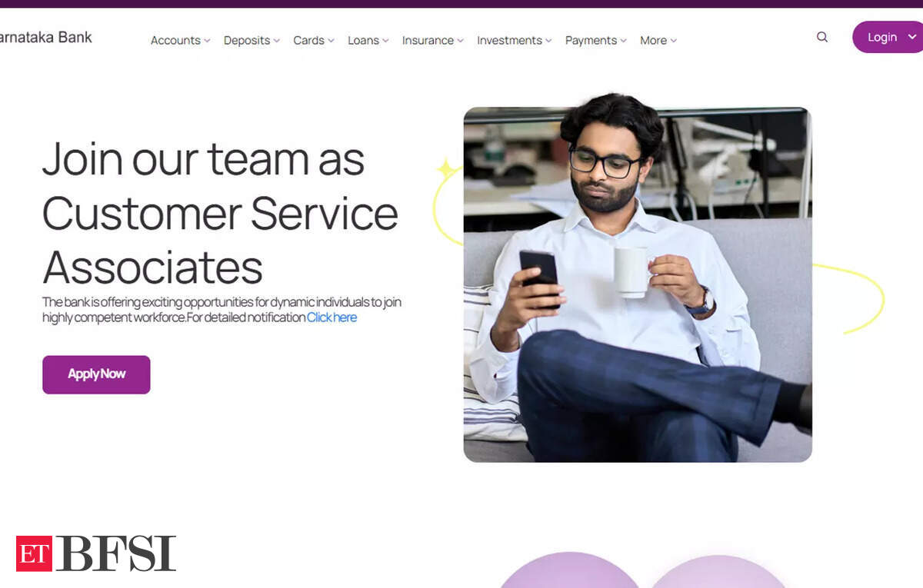Click the ET BFSI logo

[x=96, y=553]
